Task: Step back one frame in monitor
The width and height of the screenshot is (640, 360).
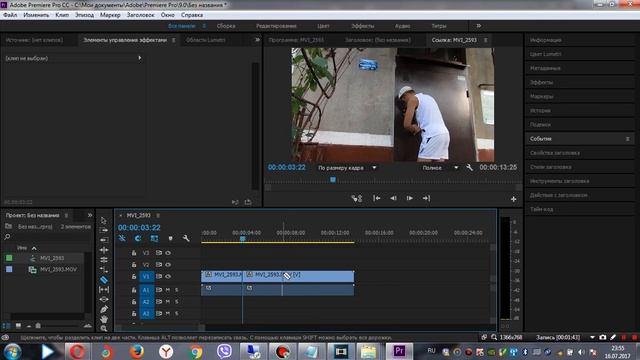Action: [x=393, y=198]
